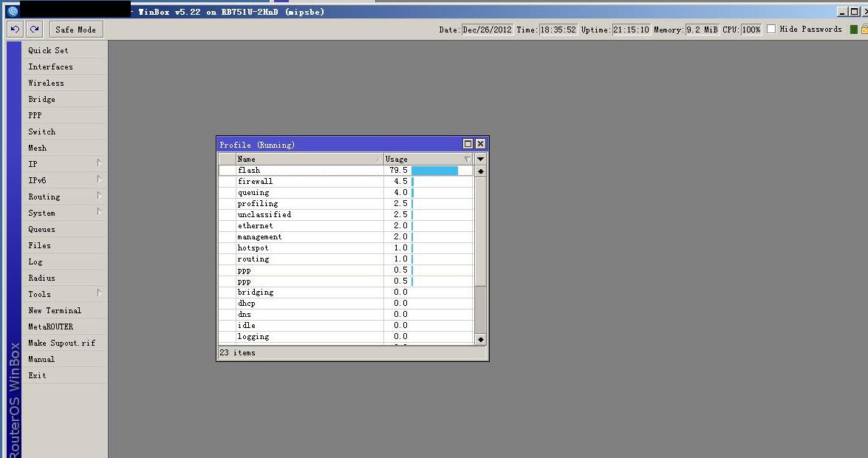This screenshot has height=458, width=868.
Task: Expand the System submenu
Action: pos(99,211)
